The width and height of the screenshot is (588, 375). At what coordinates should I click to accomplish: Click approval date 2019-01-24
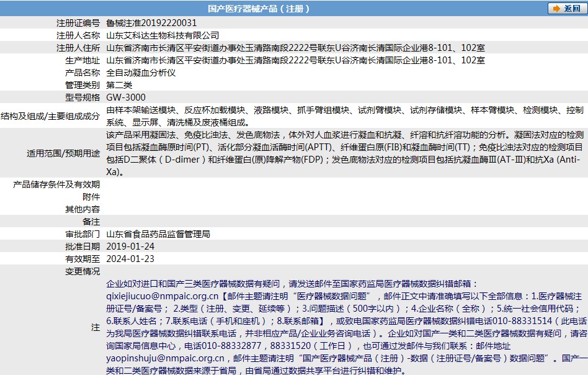[x=130, y=246]
